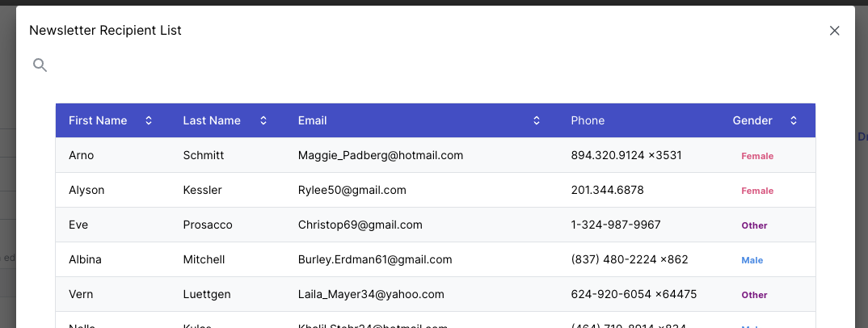
Task: Select Maggie_Padberg@hotmail.com email cell
Action: pos(380,155)
